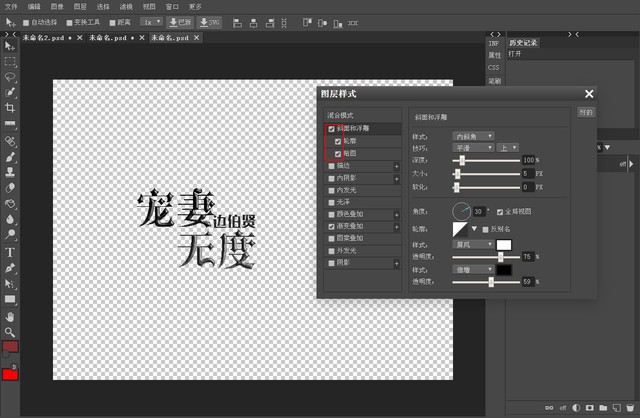This screenshot has width=640, height=418.
Task: Activate the Crop tool
Action: 10,108
